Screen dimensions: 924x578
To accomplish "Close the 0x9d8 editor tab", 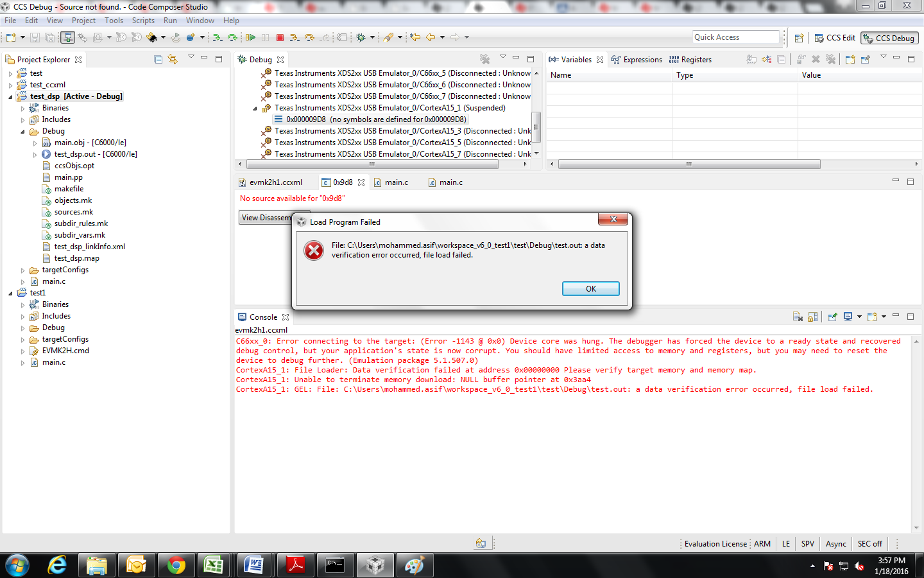I will click(x=361, y=182).
